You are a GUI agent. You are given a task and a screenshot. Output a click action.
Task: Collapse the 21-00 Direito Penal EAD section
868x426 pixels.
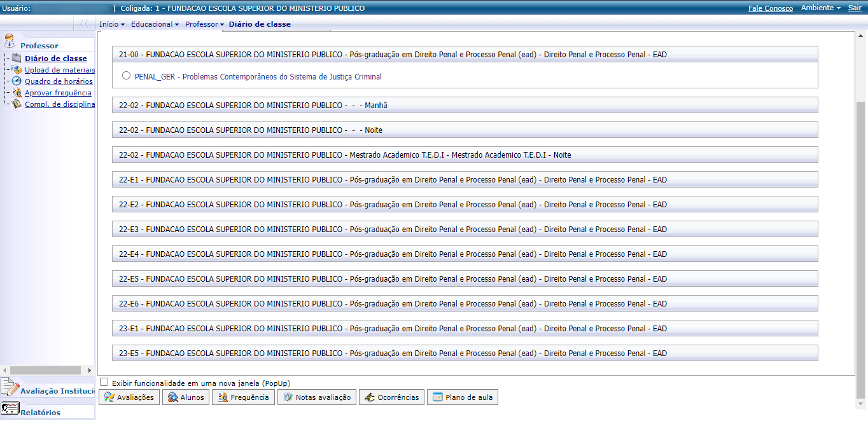pos(465,55)
